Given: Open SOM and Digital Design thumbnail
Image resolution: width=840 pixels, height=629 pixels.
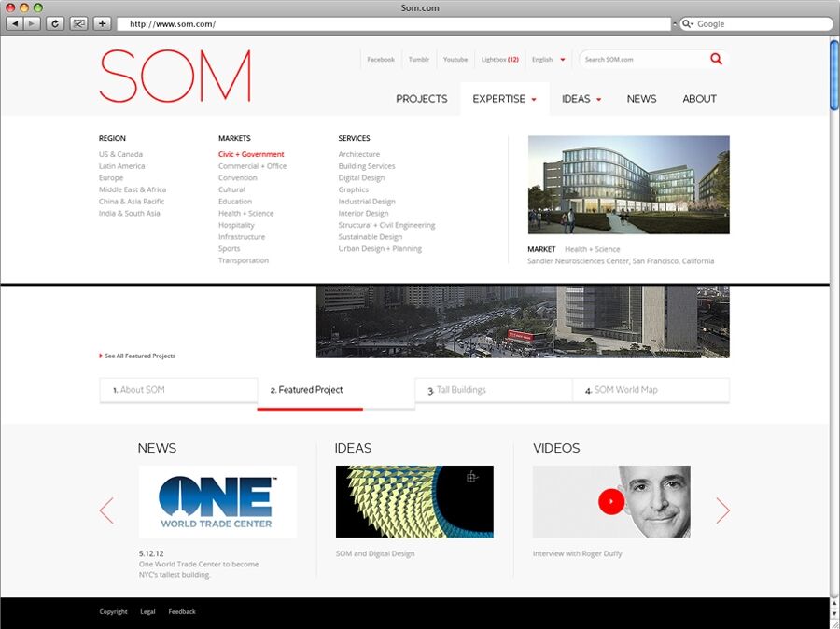Looking at the screenshot, I should 414,501.
